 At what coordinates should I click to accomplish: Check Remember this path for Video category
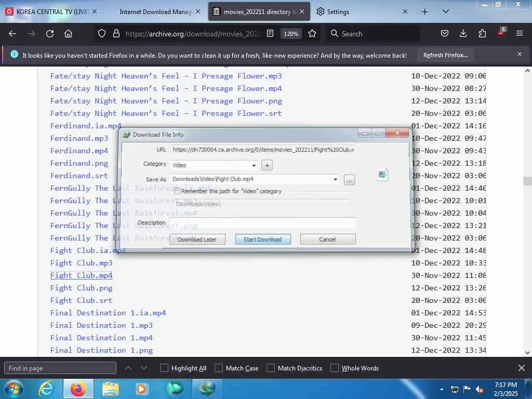click(x=177, y=191)
